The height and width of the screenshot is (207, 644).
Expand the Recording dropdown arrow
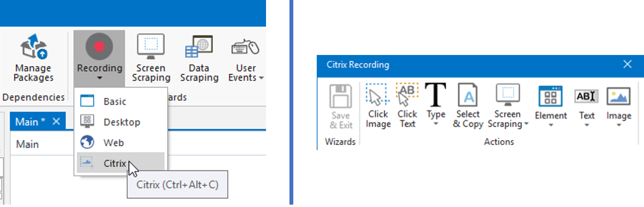click(x=100, y=78)
